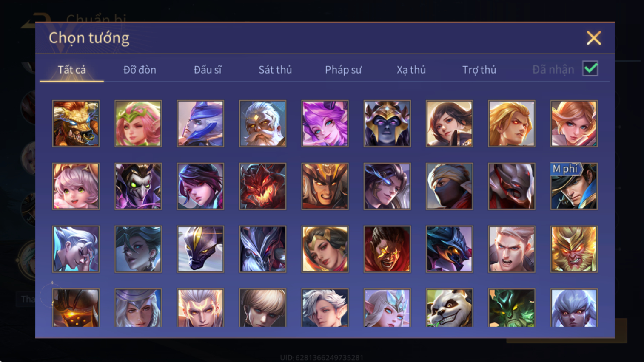Choose the golden monkey king hero
This screenshot has width=644, height=362.
(574, 249)
